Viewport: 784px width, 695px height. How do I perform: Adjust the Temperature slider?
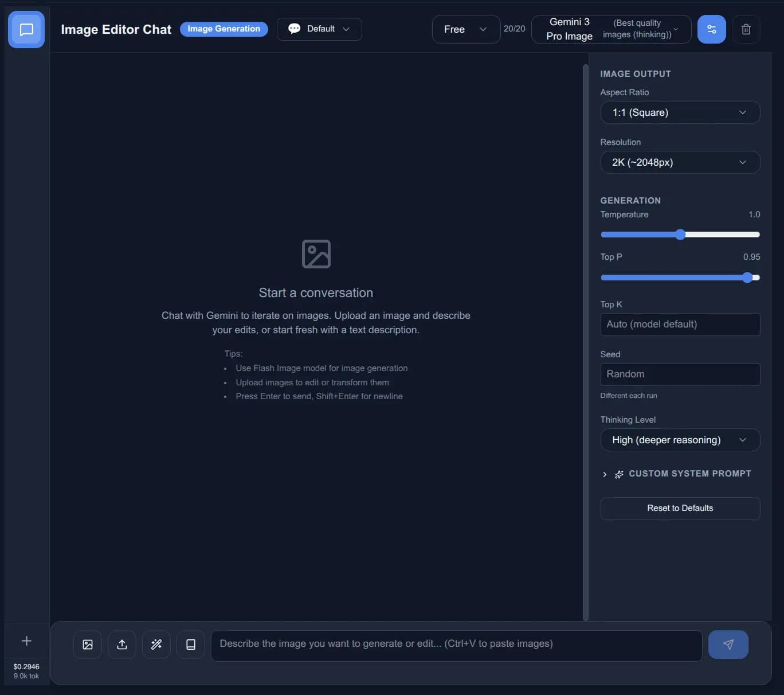(x=680, y=234)
